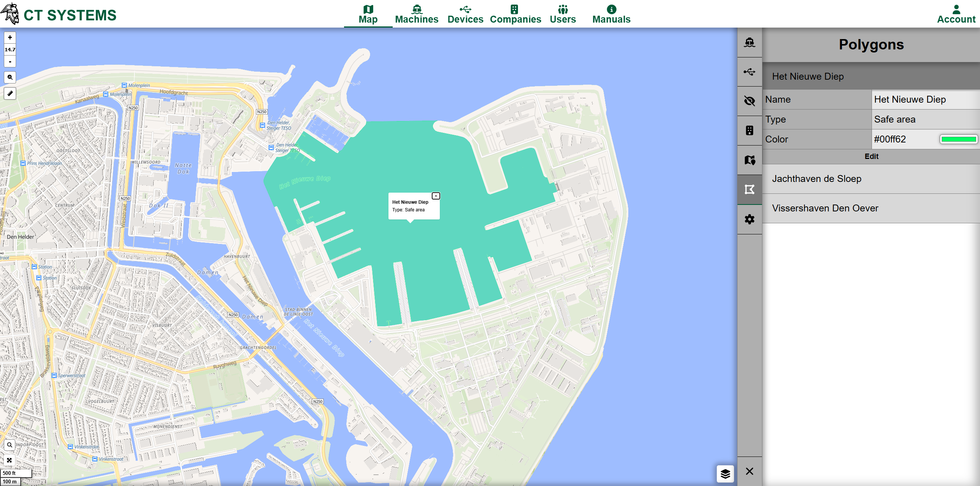
Task: Collapse the Het Nieuwe Diep polygon details
Action: (871, 76)
